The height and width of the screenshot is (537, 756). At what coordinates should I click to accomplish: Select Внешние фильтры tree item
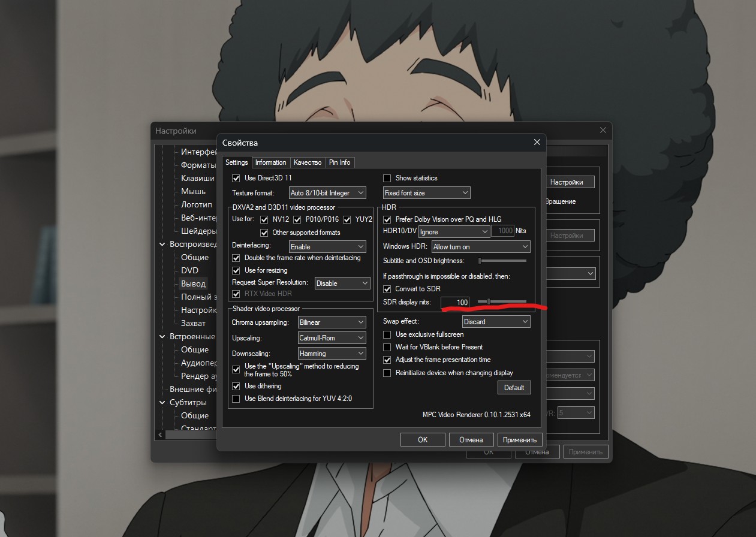pos(193,390)
